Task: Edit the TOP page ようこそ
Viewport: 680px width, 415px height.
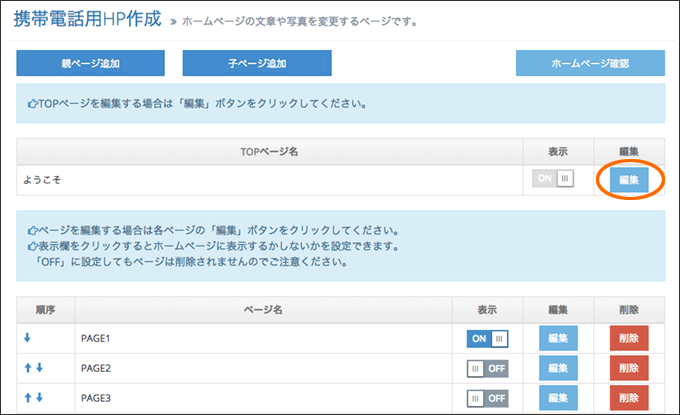Action: pyautogui.click(x=629, y=180)
